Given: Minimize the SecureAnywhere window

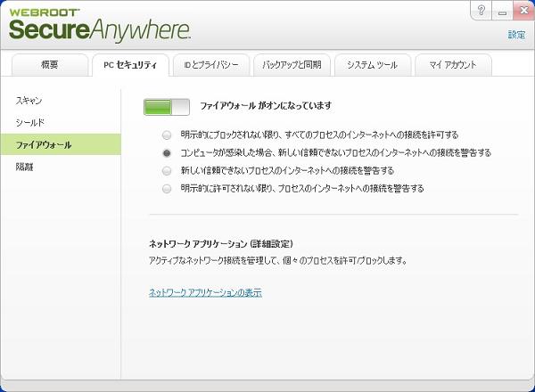Looking at the screenshot, I should click(x=502, y=11).
